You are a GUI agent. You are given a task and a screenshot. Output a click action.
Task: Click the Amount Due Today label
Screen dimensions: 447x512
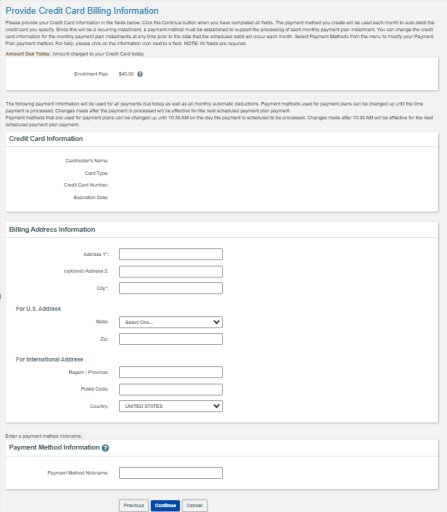pyautogui.click(x=28, y=54)
